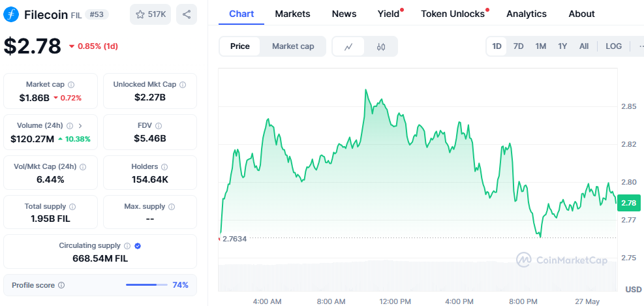Viewport: 644px width, 306px height.
Task: Set chart range to 1D
Action: [x=497, y=46]
